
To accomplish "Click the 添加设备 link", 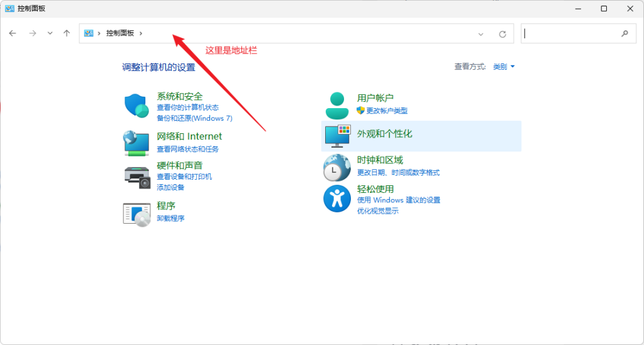I will tap(170, 187).
